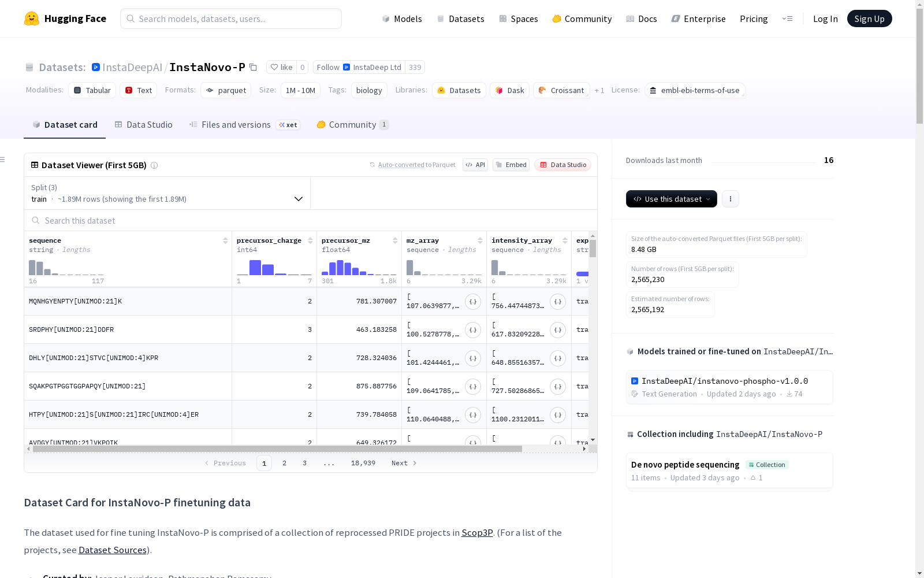Open the extra navigation menu icon beside Pricing
Viewport: 924px width, 578px height.
coord(787,18)
